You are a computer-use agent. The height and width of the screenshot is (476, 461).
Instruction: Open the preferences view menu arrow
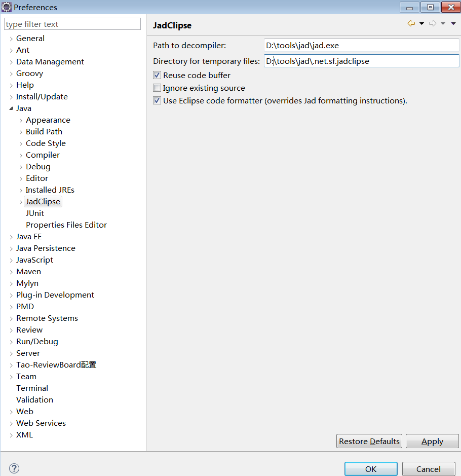[453, 23]
